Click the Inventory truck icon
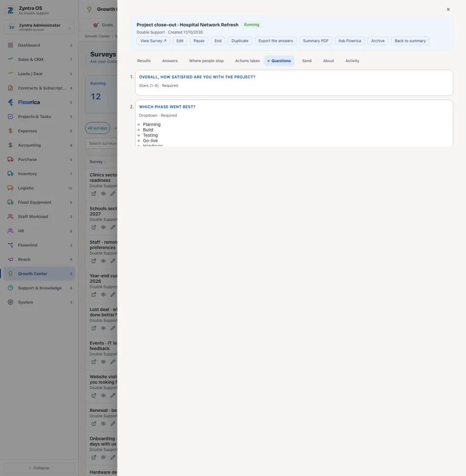Screen dimensions: 466x476 pyautogui.click(x=10, y=174)
